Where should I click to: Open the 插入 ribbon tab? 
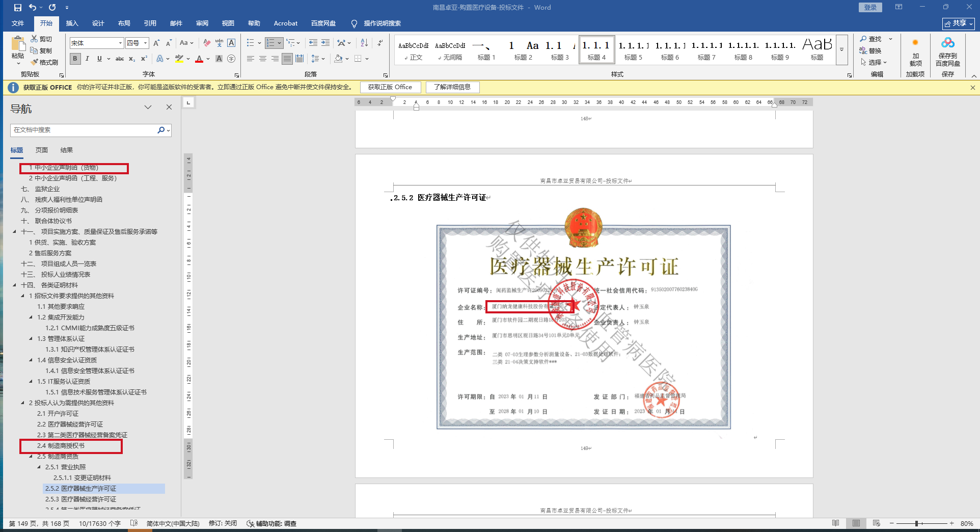[x=72, y=23]
